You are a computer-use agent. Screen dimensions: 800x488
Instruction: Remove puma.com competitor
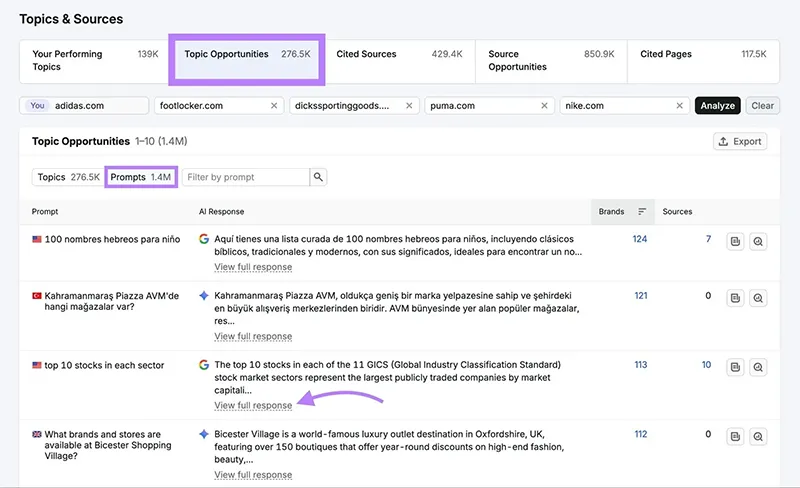pyautogui.click(x=544, y=106)
